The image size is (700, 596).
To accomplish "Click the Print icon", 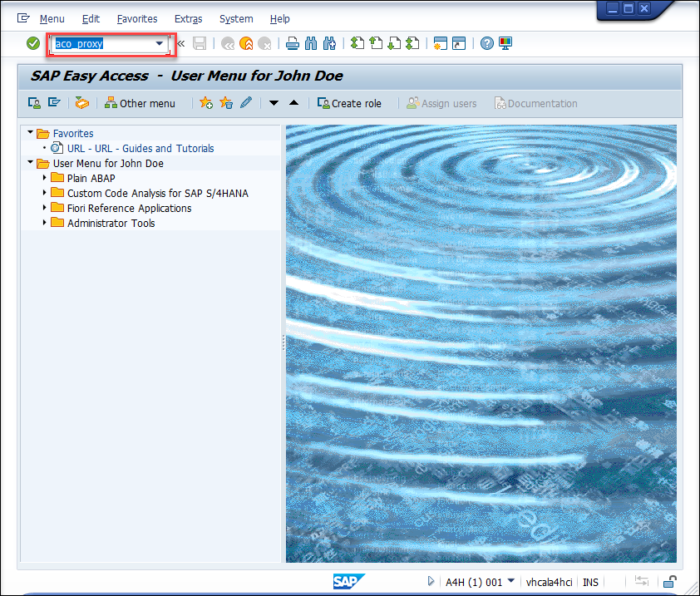I will tap(293, 43).
